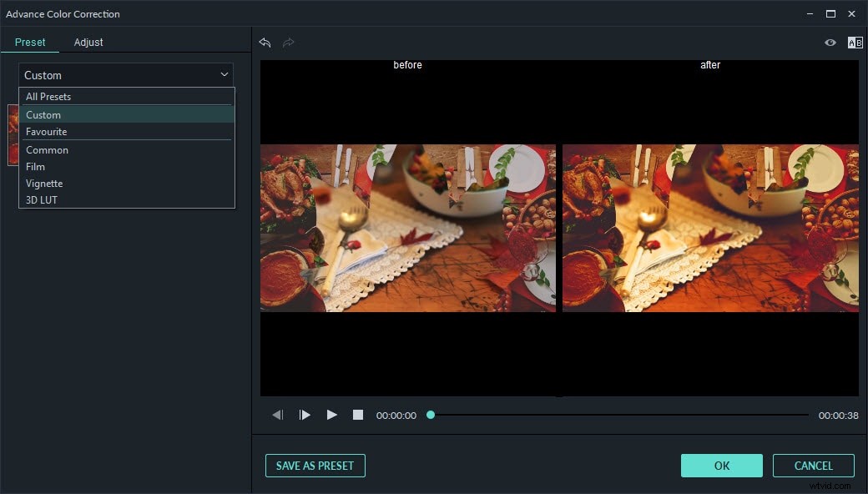The width and height of the screenshot is (868, 494).
Task: Open the Custom presets dropdown
Action: (125, 75)
